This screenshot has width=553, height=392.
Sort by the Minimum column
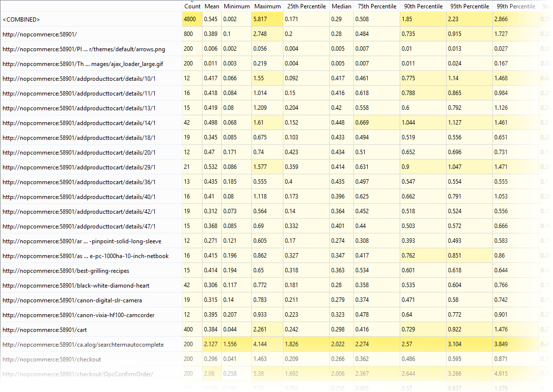[x=237, y=6]
